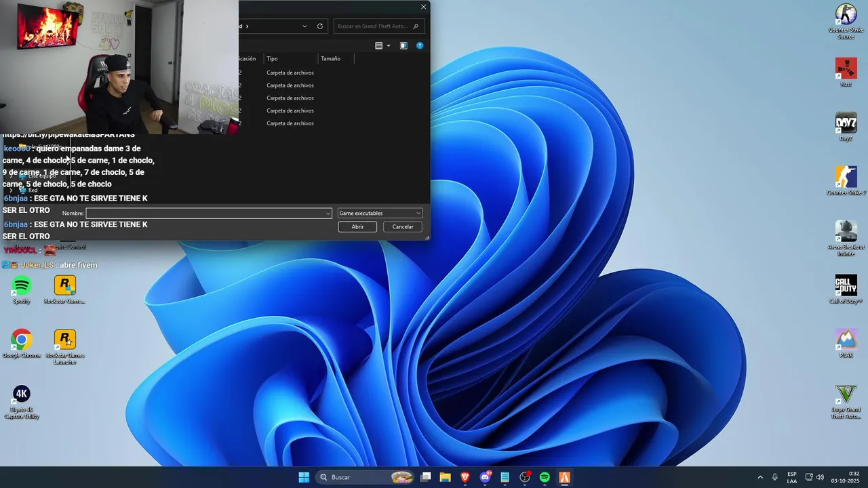Switch to the orange app on the taskbar
Screen dimensions: 868x488
pyautogui.click(x=564, y=477)
